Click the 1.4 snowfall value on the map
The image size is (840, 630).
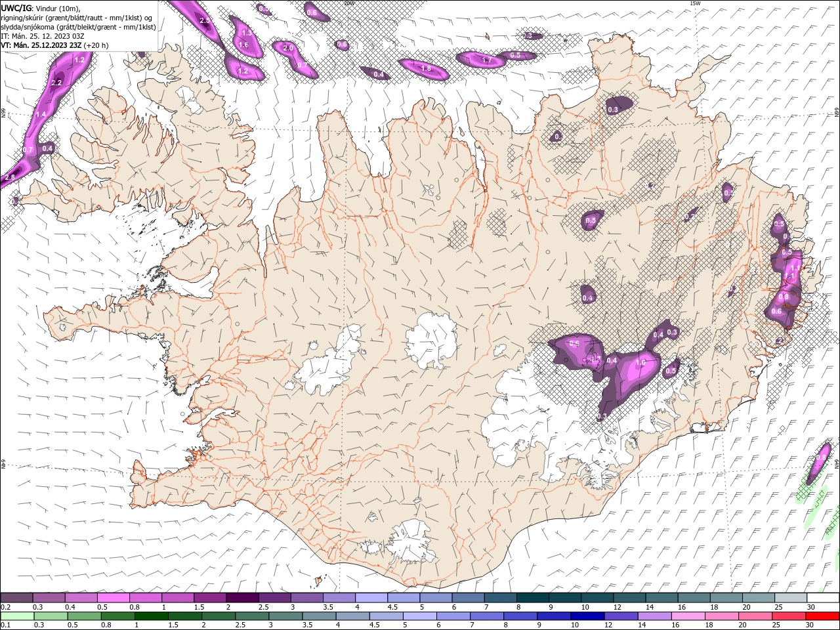41,114
